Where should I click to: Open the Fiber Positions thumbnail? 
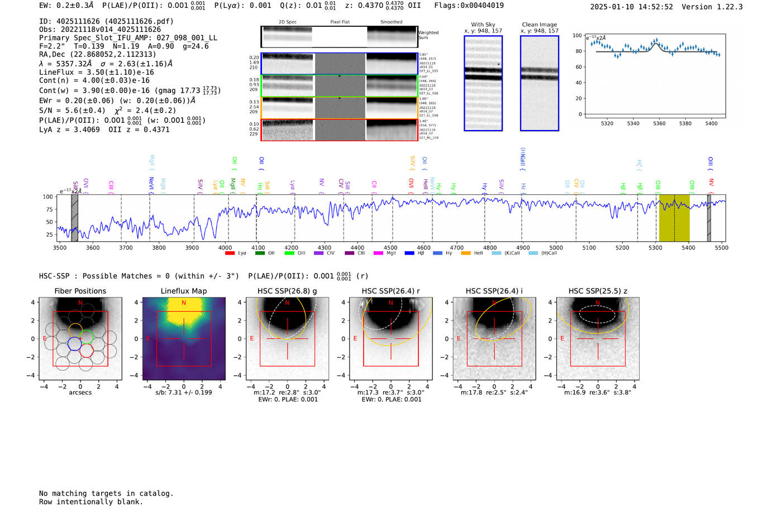point(80,339)
